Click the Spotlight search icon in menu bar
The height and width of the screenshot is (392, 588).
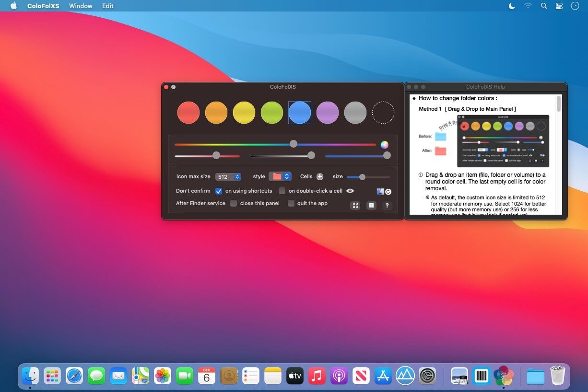click(x=543, y=6)
